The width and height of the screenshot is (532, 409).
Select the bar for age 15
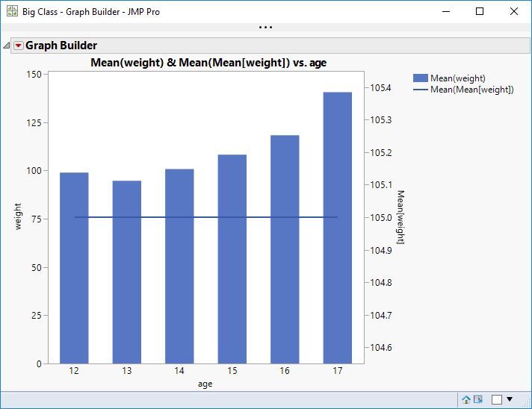click(x=232, y=259)
